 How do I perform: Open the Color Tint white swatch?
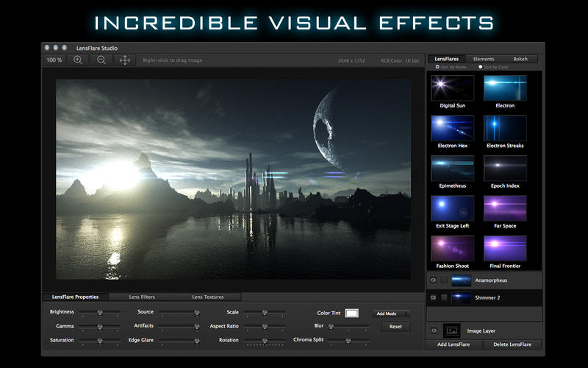pos(351,314)
